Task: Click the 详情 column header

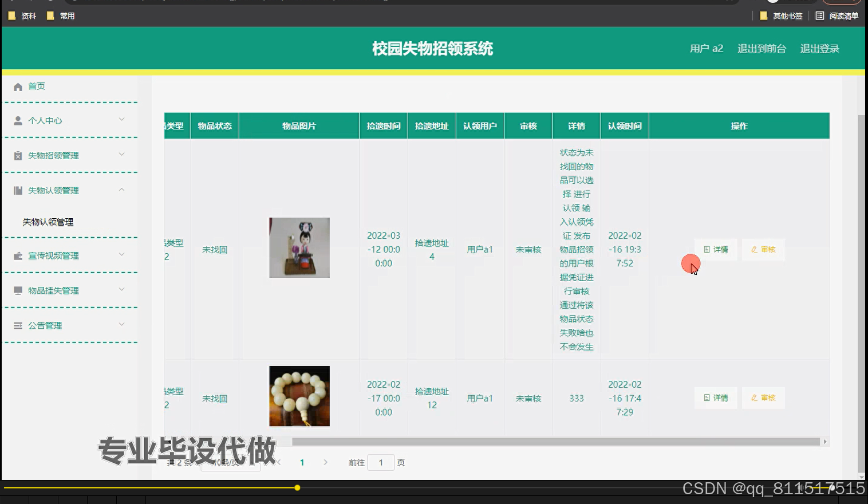Action: coord(577,126)
